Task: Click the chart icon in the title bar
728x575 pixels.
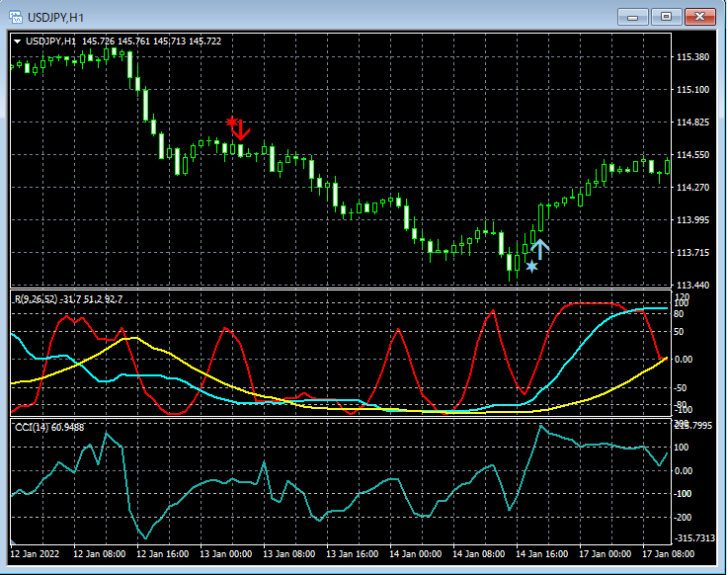Action: [x=16, y=17]
